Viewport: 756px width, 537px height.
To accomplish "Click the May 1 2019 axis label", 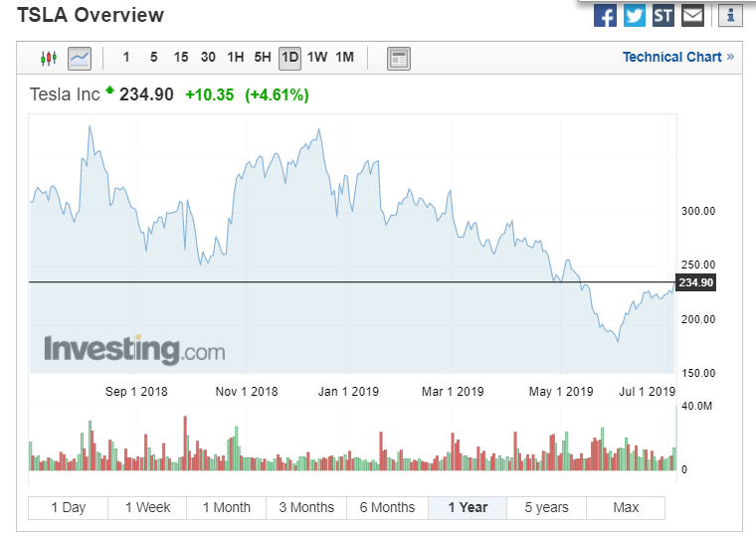I will (x=561, y=392).
